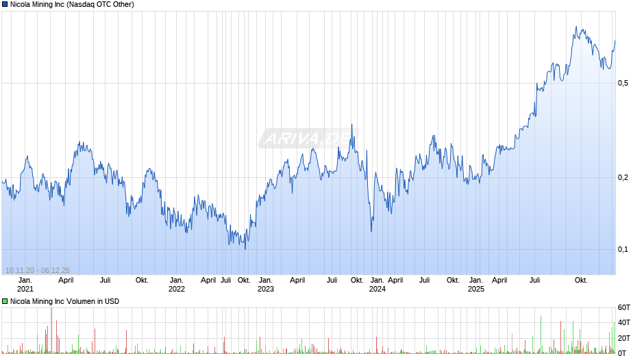Click the 'Jan. 2024' axis label

377,285
